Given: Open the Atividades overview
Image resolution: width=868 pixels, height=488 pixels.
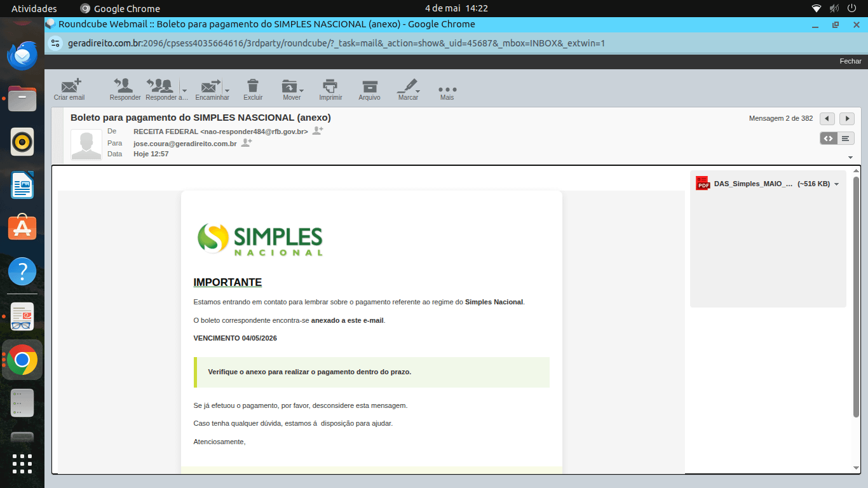Looking at the screenshot, I should coord(34,8).
